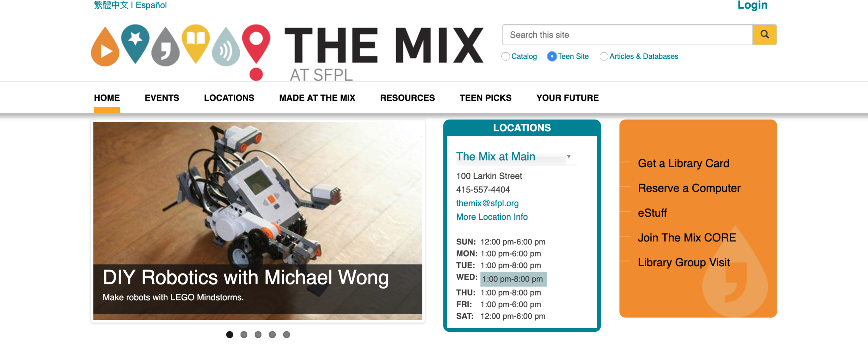Image resolution: width=868 pixels, height=356 pixels.
Task: Click the yellow open-book pin icon
Action: pos(196,44)
